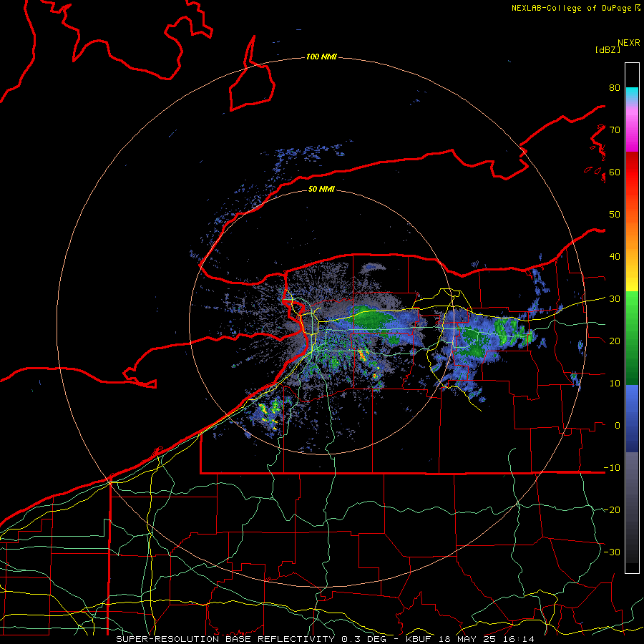Click the -30 value on the dBZ scale
The height and width of the screenshot is (644, 644).
click(612, 552)
